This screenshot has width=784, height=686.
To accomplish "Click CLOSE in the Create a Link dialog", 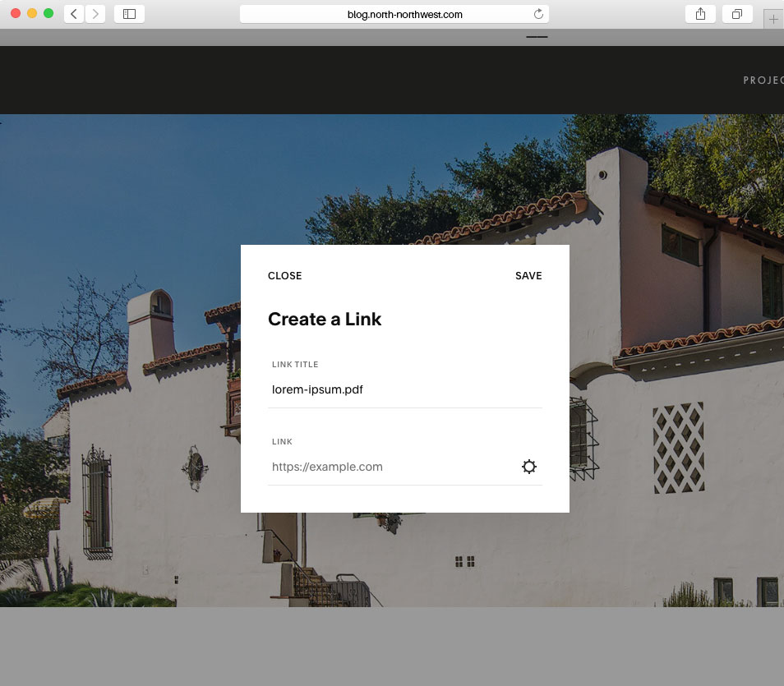I will point(284,276).
